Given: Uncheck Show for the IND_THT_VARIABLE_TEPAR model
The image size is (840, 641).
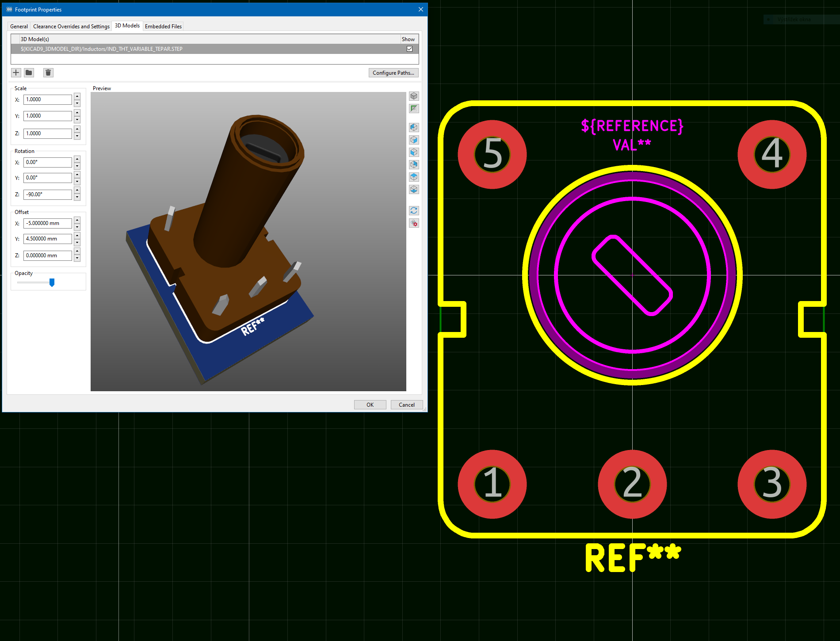Looking at the screenshot, I should point(409,49).
